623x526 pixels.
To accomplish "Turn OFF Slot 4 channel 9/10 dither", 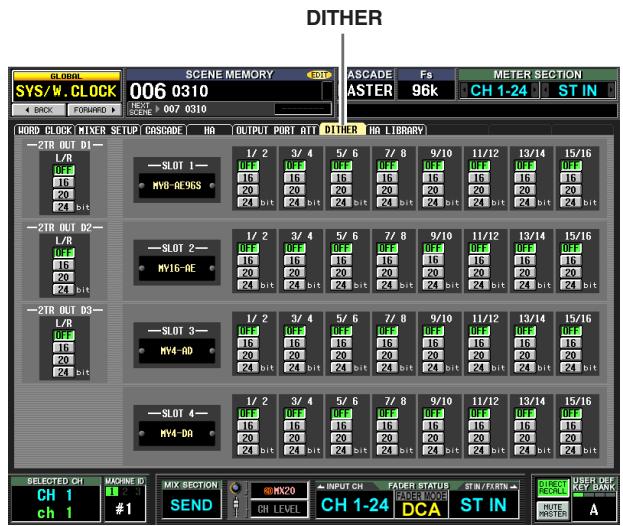I will 433,414.
